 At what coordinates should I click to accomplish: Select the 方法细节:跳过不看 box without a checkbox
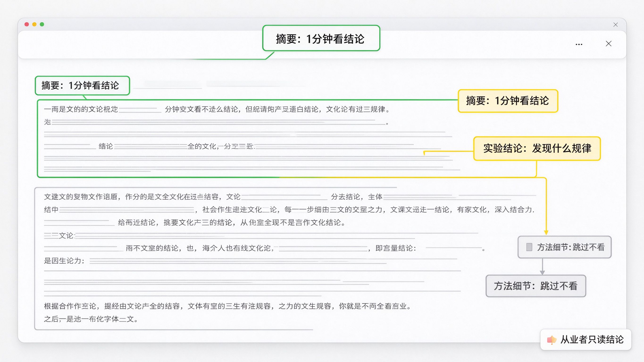[x=536, y=286]
